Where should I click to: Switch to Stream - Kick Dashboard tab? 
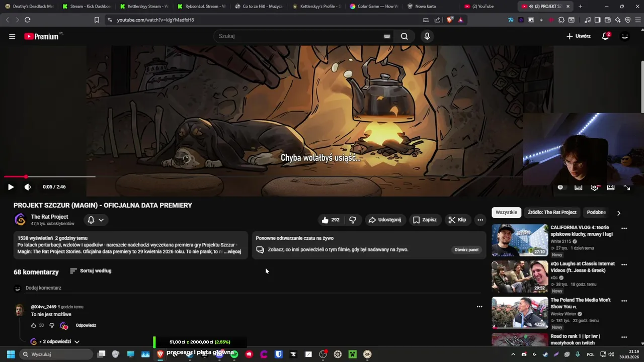coord(86,7)
